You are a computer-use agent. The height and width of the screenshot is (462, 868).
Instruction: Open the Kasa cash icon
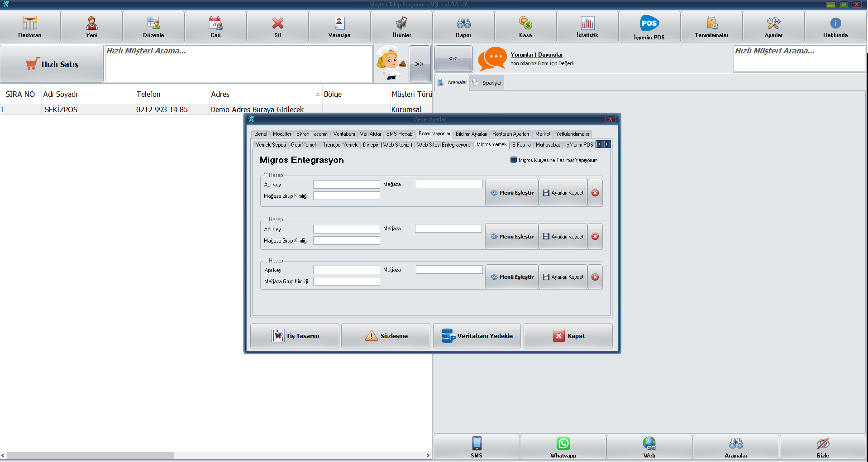pos(525,27)
